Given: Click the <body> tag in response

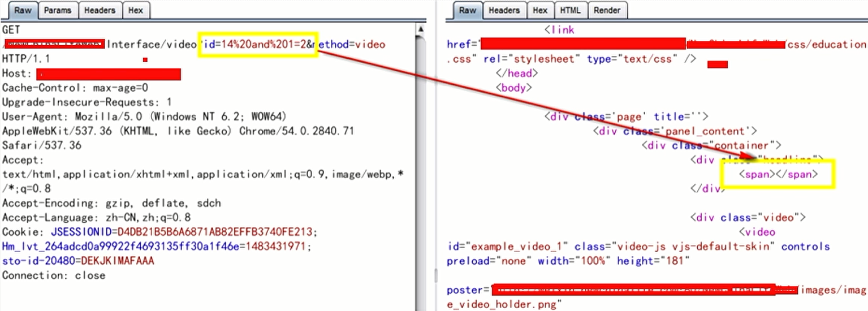Looking at the screenshot, I should (x=514, y=88).
